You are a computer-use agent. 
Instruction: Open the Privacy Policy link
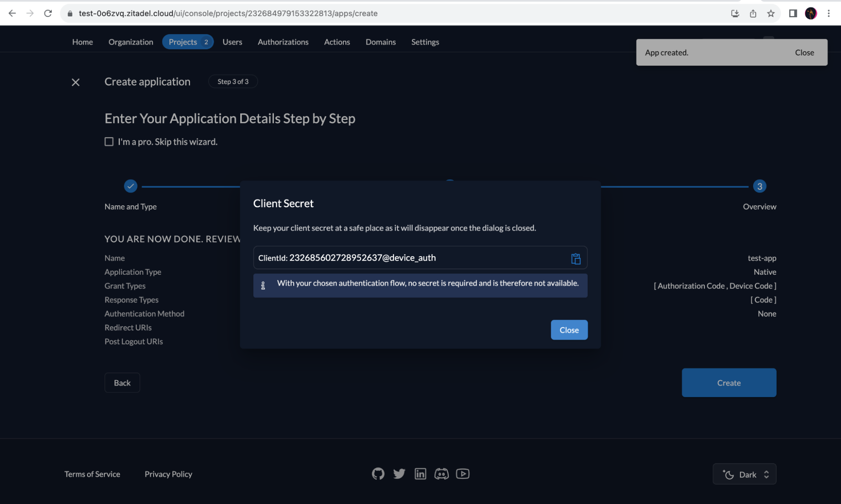pyautogui.click(x=168, y=474)
